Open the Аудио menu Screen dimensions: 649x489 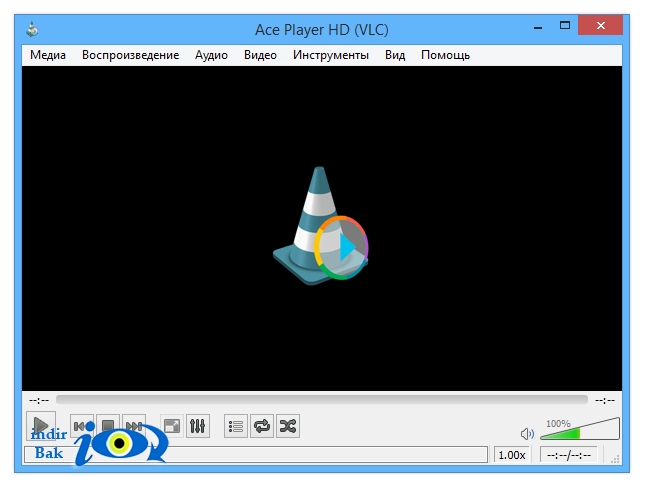tap(211, 55)
